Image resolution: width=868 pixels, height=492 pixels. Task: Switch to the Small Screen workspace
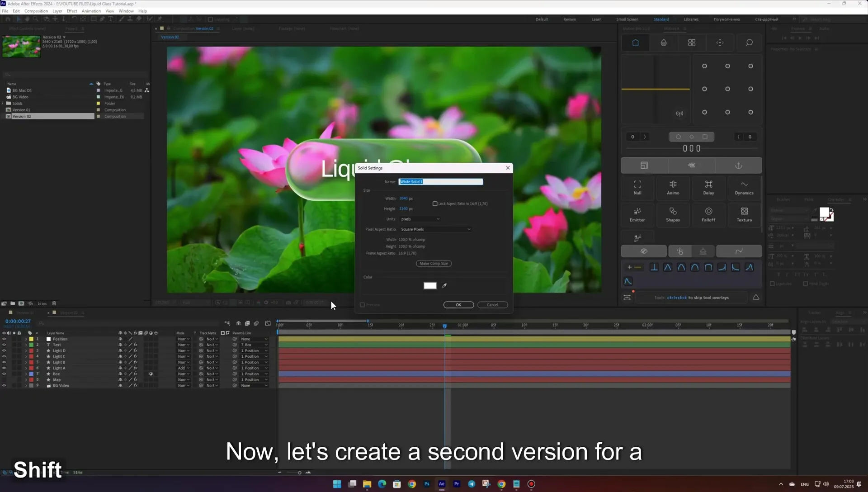(627, 19)
